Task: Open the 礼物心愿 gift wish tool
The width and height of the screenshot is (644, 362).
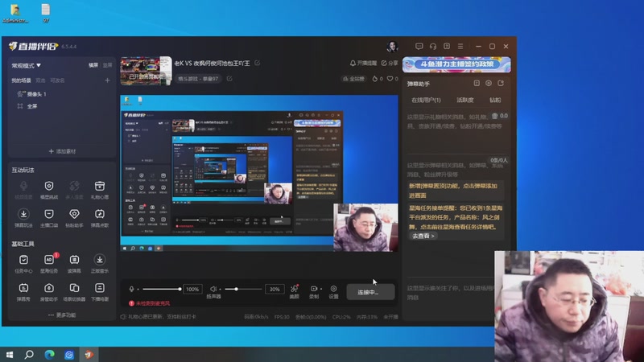Action: 99,190
